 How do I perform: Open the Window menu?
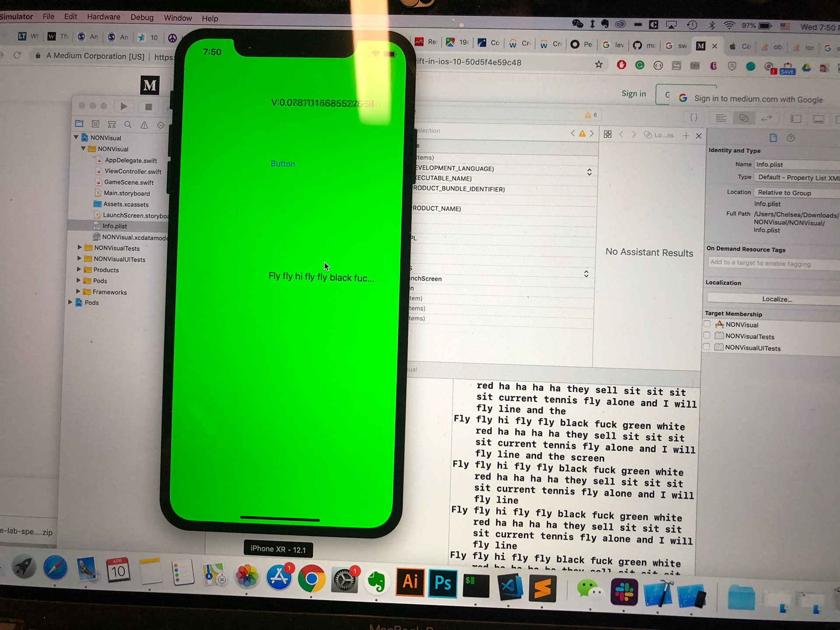pos(178,18)
